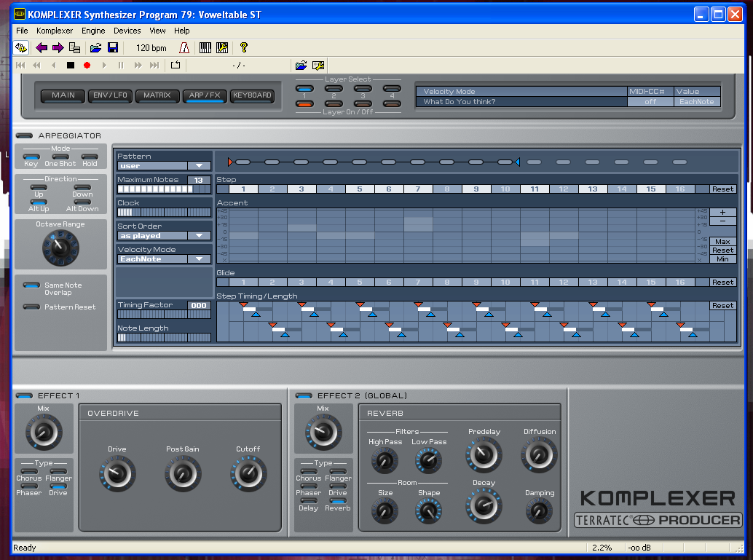Open the Komplexer menu
Image resolution: width=753 pixels, height=560 pixels.
point(55,31)
